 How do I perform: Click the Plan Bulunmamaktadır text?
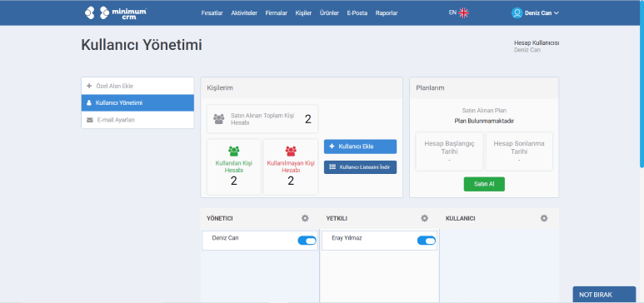coord(484,122)
